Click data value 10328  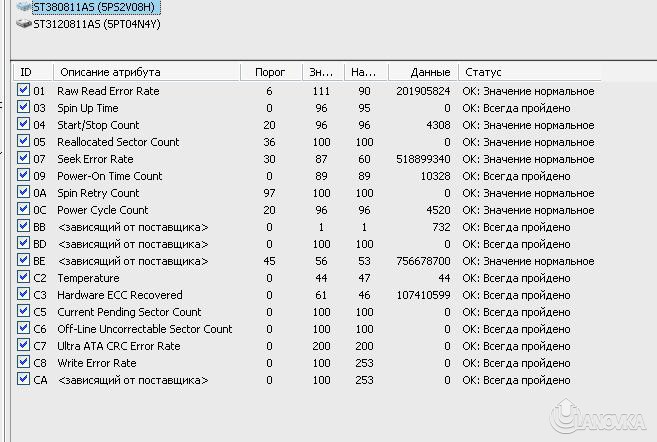435,176
